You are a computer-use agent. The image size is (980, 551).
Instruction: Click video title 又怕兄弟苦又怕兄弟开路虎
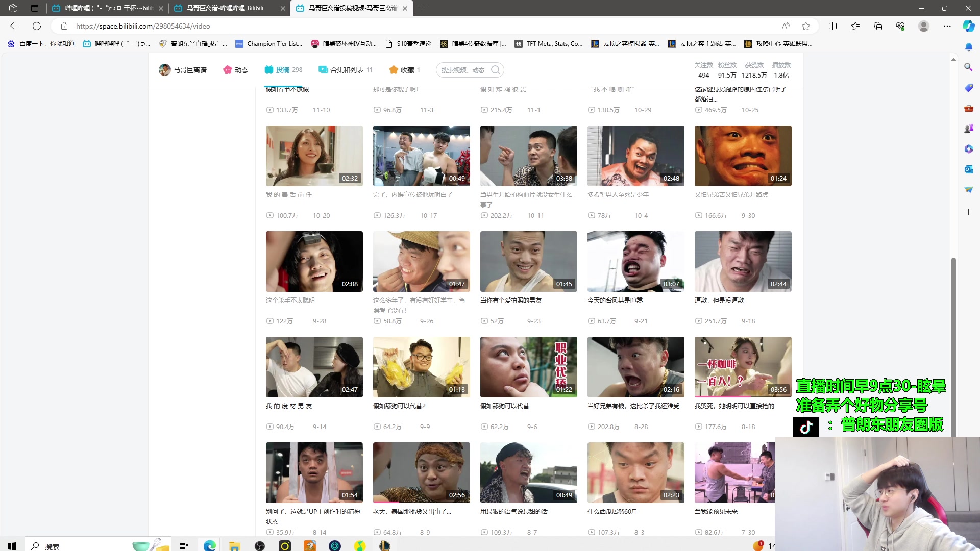pos(731,195)
